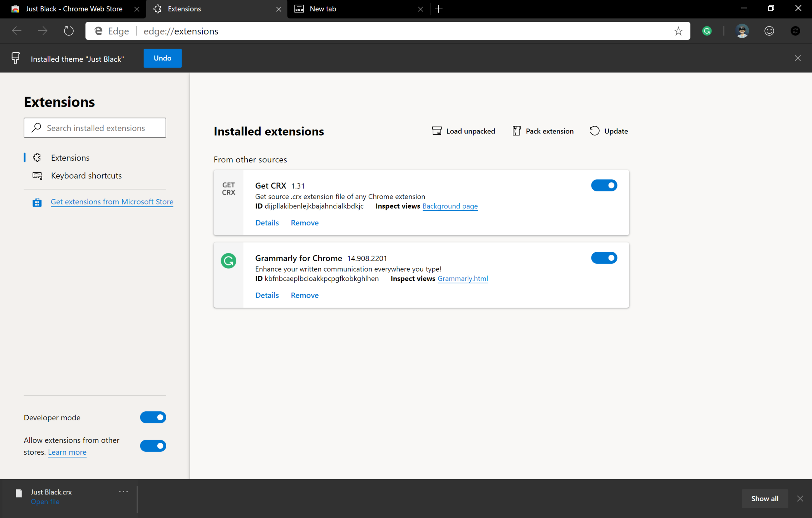The width and height of the screenshot is (812, 518).
Task: Refresh the current page
Action: pyautogui.click(x=69, y=31)
